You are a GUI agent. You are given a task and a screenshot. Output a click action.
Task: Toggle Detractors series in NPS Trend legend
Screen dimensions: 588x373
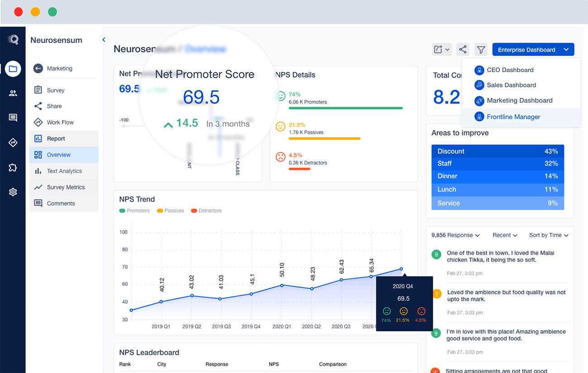point(206,211)
